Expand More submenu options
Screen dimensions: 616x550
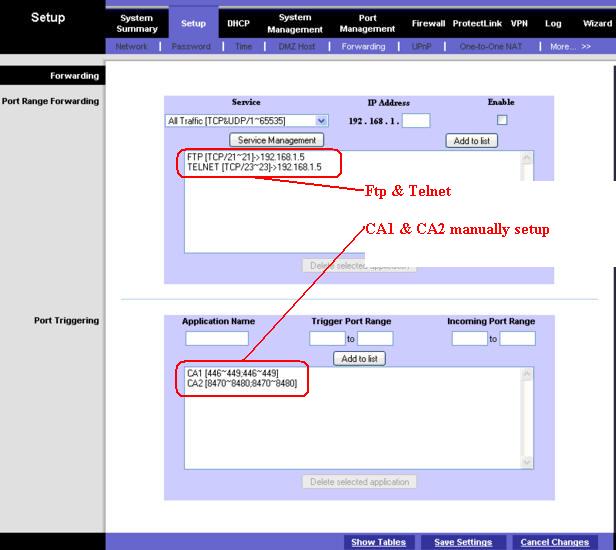[570, 47]
